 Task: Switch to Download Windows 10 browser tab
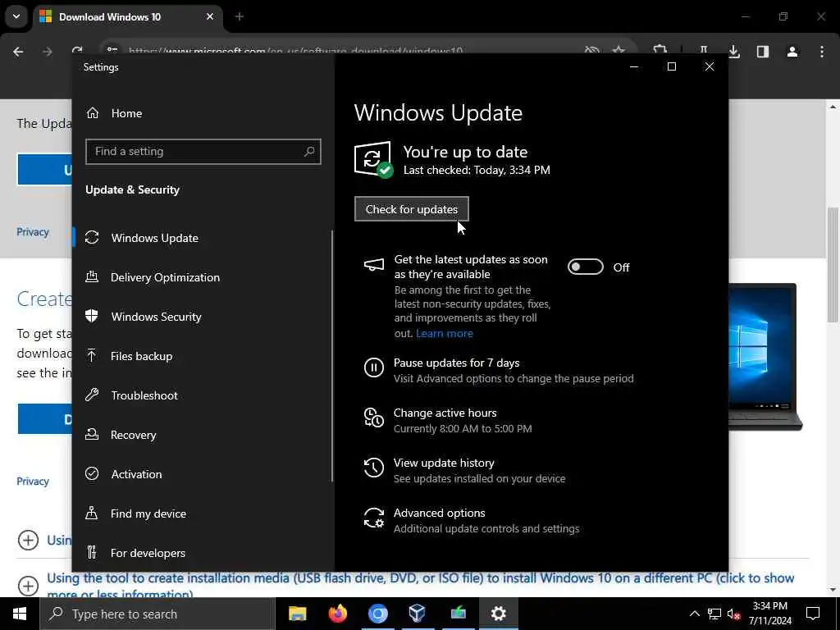pyautogui.click(x=127, y=16)
